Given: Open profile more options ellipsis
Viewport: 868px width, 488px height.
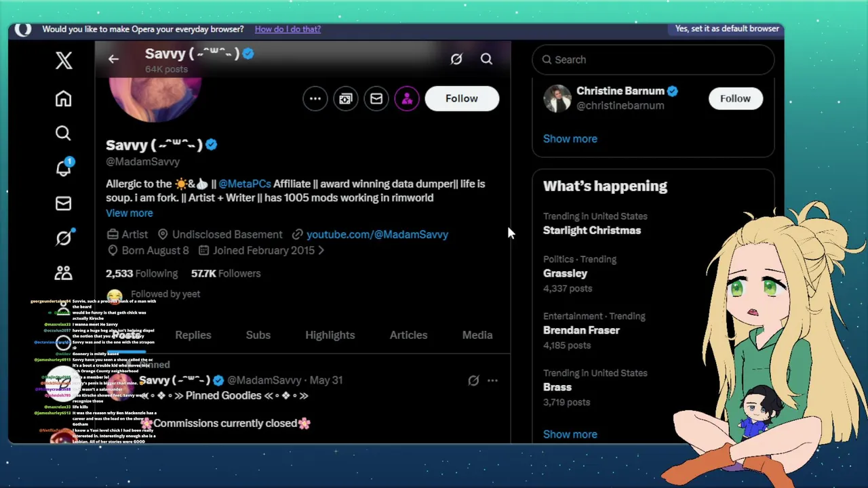Looking at the screenshot, I should [x=315, y=98].
